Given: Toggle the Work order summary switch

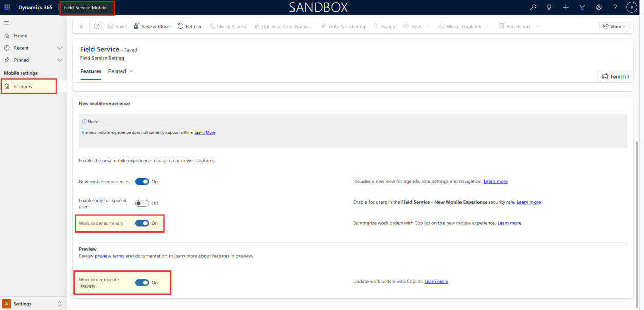Looking at the screenshot, I should (x=142, y=223).
